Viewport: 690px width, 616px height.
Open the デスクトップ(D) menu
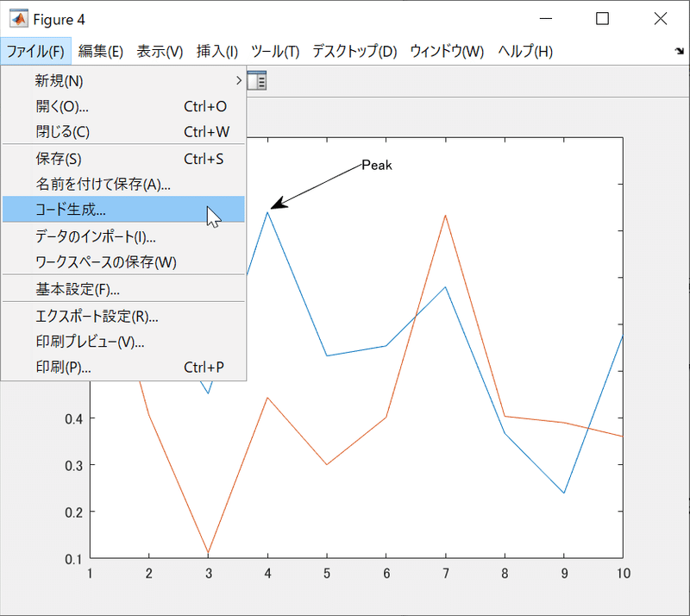click(x=354, y=52)
